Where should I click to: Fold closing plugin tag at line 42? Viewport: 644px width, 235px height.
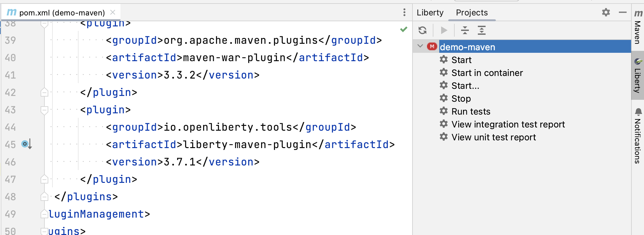(44, 92)
